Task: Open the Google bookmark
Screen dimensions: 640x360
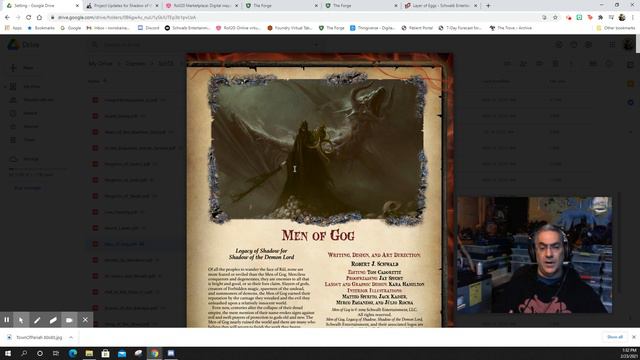Action: point(70,28)
